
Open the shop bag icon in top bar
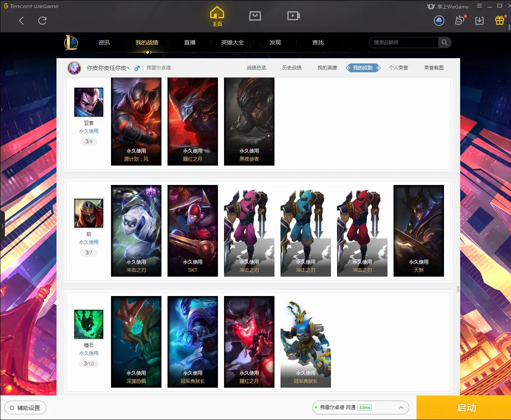tap(255, 16)
